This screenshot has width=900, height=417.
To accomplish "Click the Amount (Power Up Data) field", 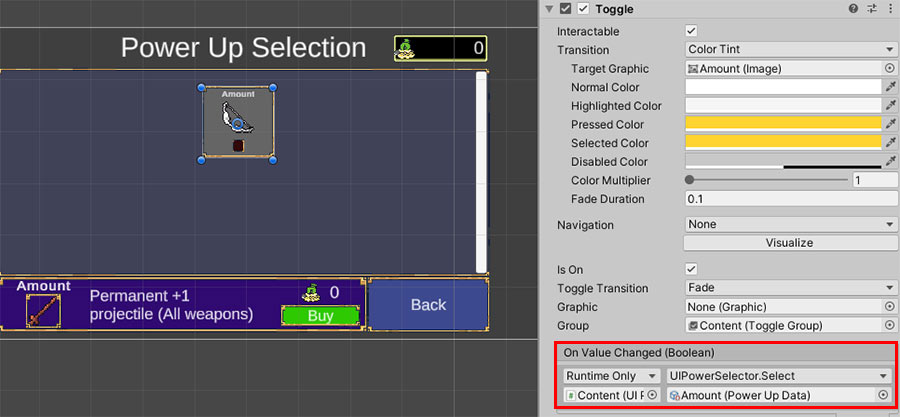I will click(771, 395).
